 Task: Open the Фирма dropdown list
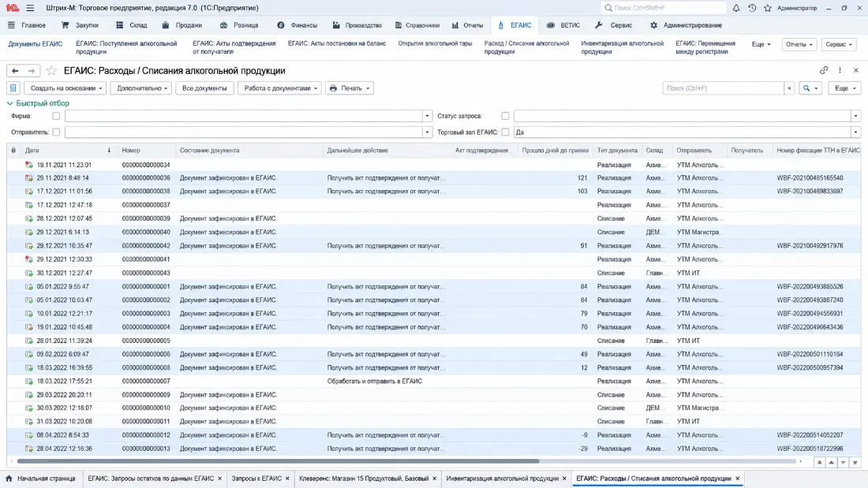click(x=427, y=116)
